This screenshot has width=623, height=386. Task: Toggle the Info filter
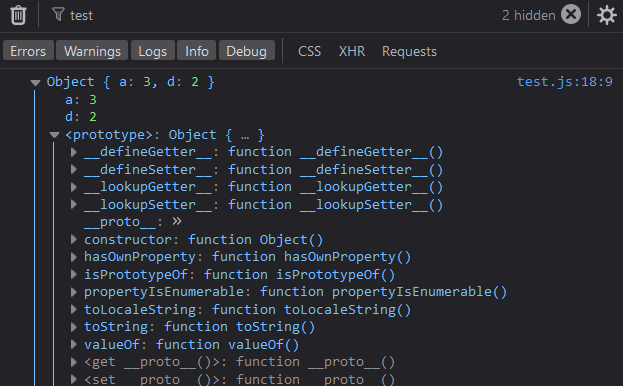coord(197,51)
